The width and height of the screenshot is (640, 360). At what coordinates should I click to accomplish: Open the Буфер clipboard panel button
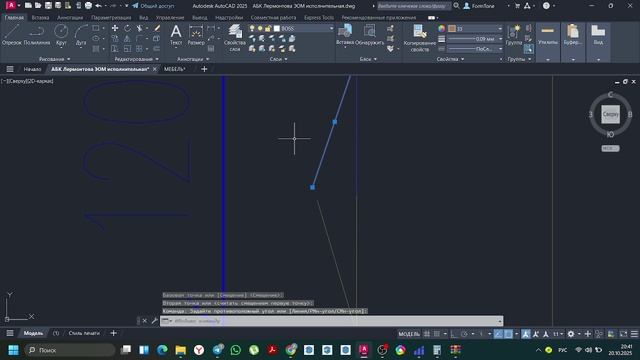[573, 42]
